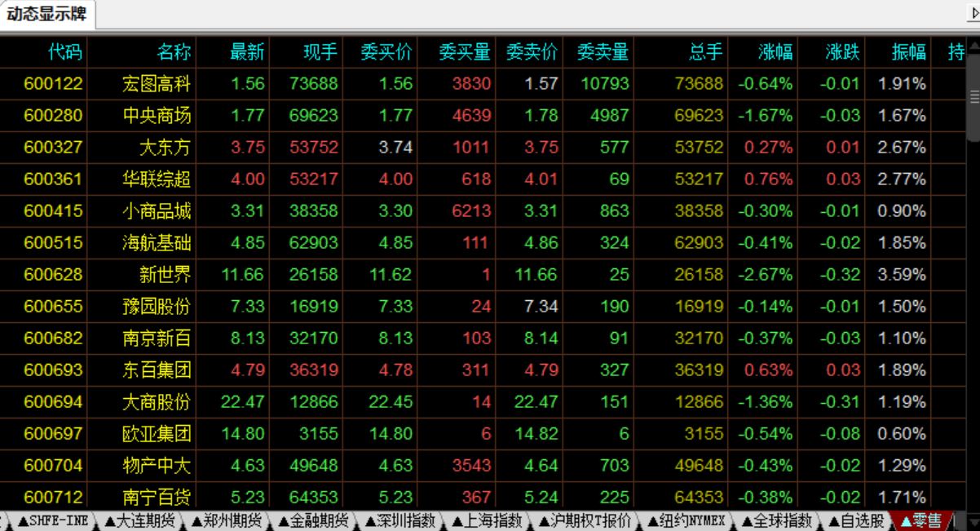Switch to the 自选股 bottom tab
The height and width of the screenshot is (531, 980).
856,520
